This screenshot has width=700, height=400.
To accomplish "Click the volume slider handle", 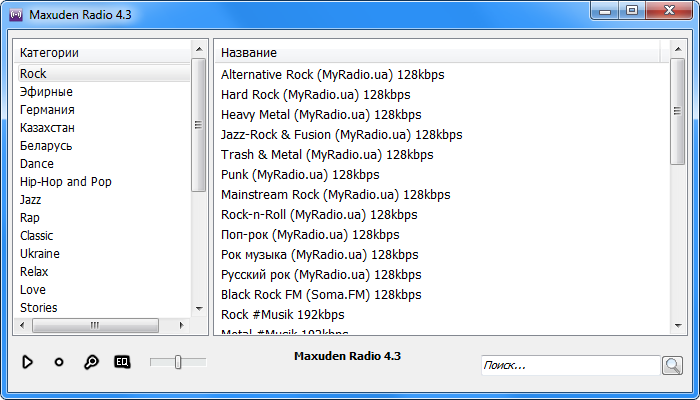I will (x=178, y=362).
